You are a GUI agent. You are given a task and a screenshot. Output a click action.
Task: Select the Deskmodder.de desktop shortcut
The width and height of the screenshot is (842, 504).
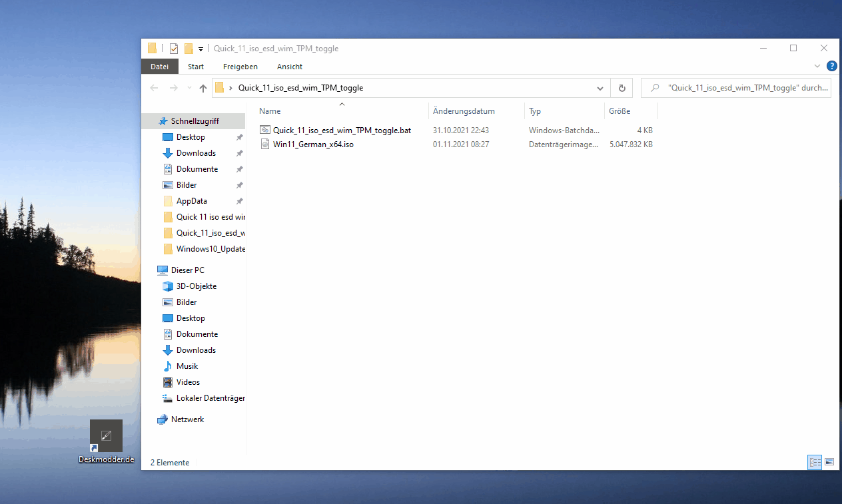pyautogui.click(x=106, y=442)
